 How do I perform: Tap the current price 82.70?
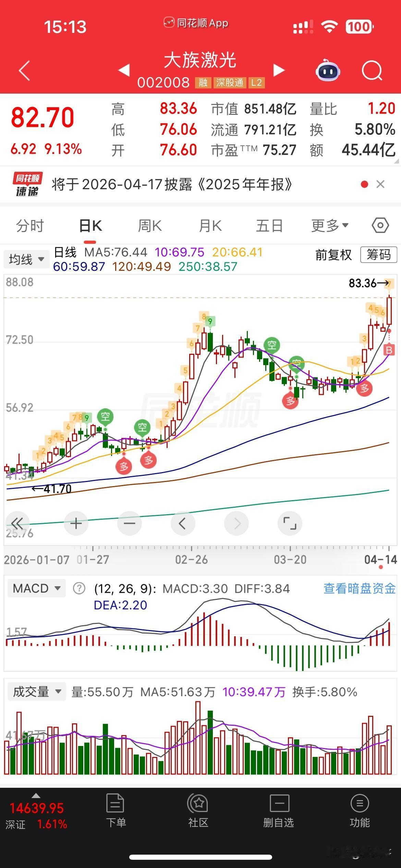pos(42,118)
